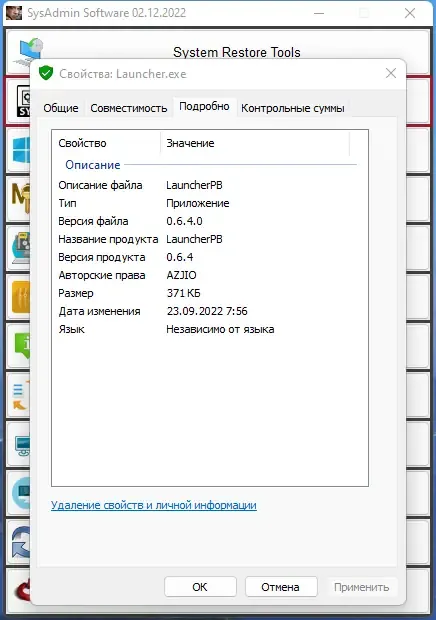Click the orange sliders icon in sidebar
Image resolution: width=436 pixels, height=620 pixels.
point(21,297)
